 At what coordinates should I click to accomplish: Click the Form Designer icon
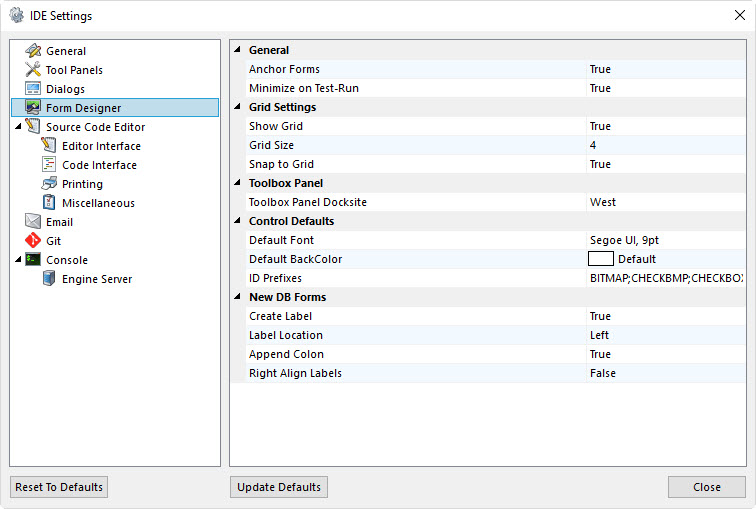[x=33, y=107]
